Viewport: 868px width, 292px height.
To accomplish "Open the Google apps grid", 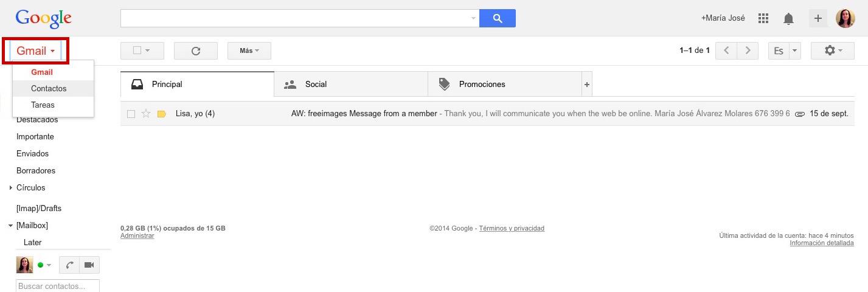I will pyautogui.click(x=763, y=18).
